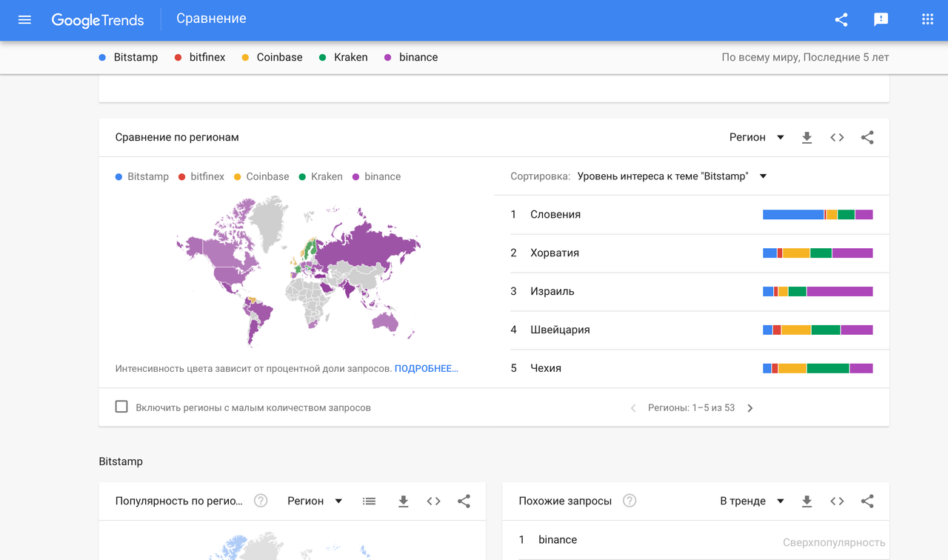Image resolution: width=948 pixels, height=560 pixels.
Task: Download the Похожие запросы data
Action: [x=807, y=501]
